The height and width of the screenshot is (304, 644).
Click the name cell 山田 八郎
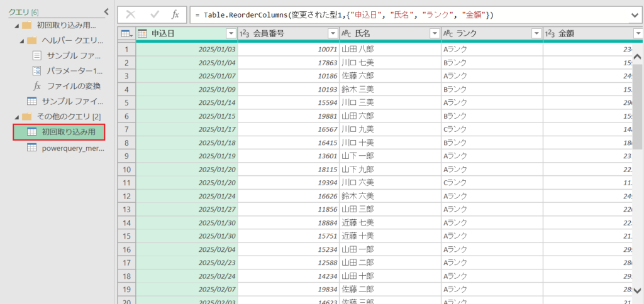coord(390,50)
